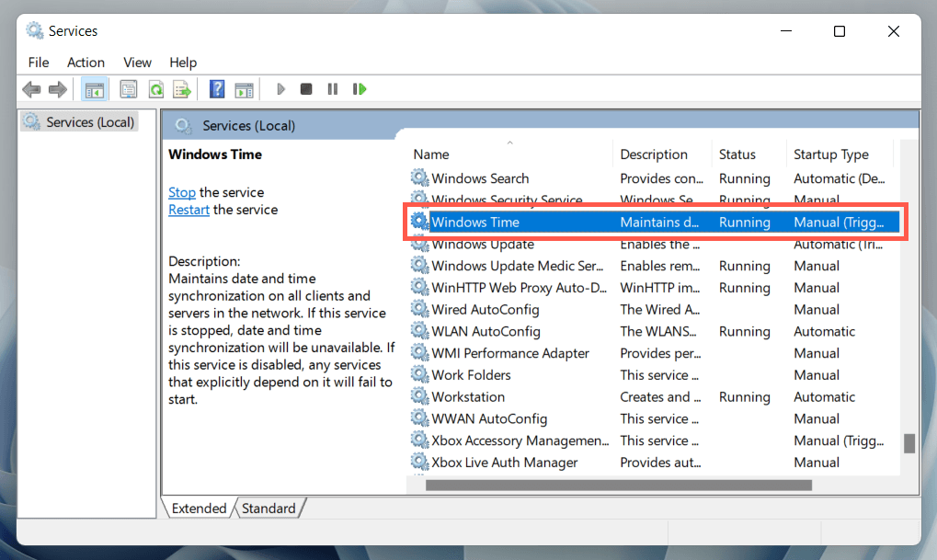Open the File menu
The image size is (937, 560).
[39, 63]
